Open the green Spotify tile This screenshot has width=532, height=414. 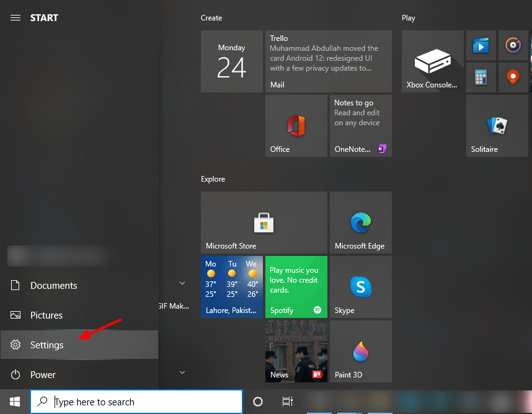point(296,287)
